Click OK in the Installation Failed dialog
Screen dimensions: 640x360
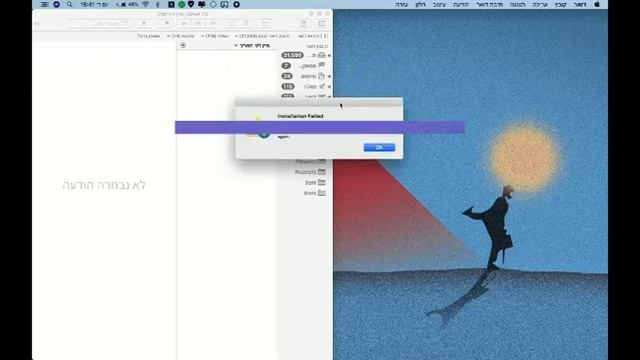coord(379,147)
